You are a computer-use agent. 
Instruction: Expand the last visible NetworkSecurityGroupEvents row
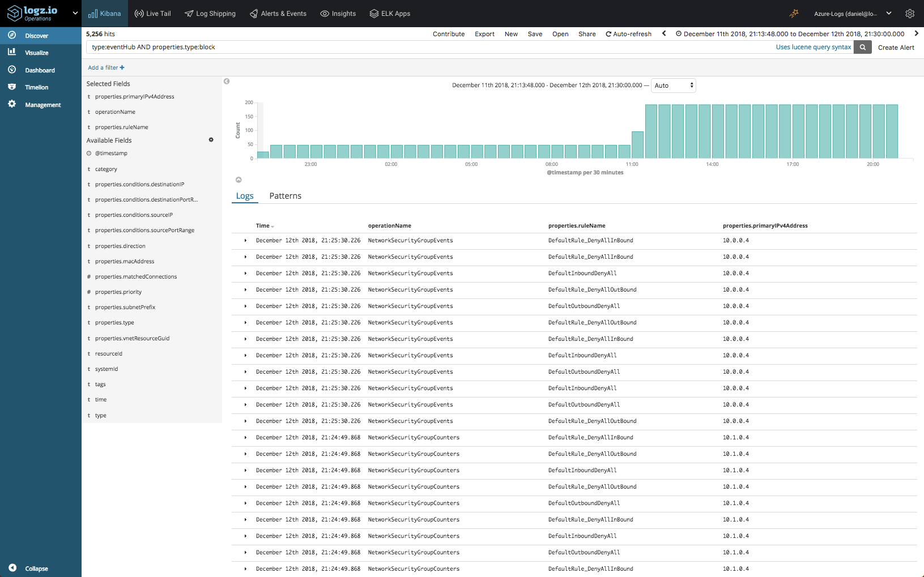(x=245, y=421)
